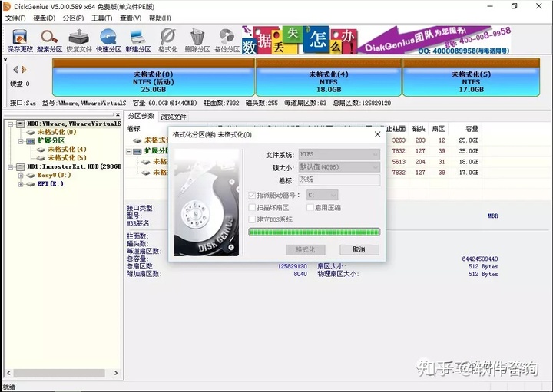Select the 18.0GB unformatted(4) partition block
The width and height of the screenshot is (553, 392).
(329, 77)
